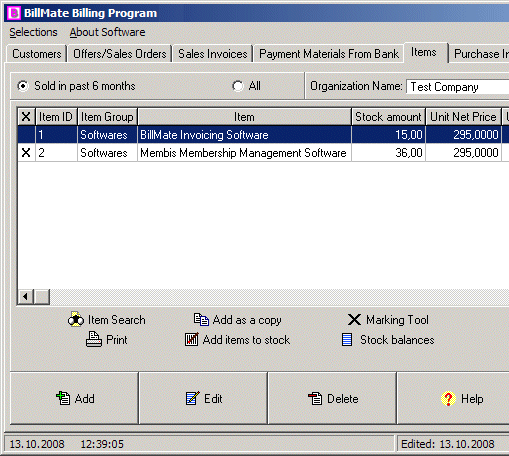Click the pencil icon on Edit
The height and width of the screenshot is (456, 509).
[193, 398]
